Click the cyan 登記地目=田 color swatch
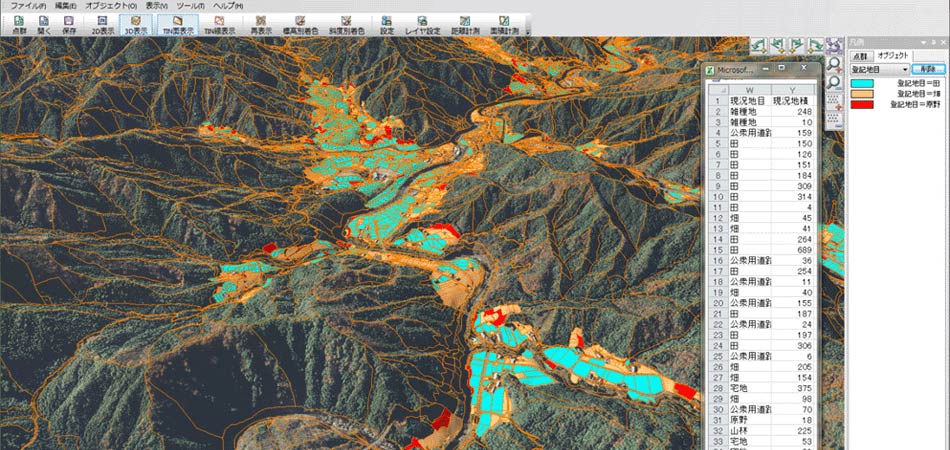 (862, 85)
